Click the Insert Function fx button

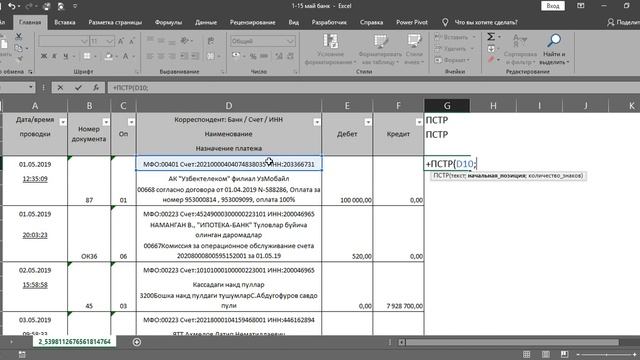(96, 88)
